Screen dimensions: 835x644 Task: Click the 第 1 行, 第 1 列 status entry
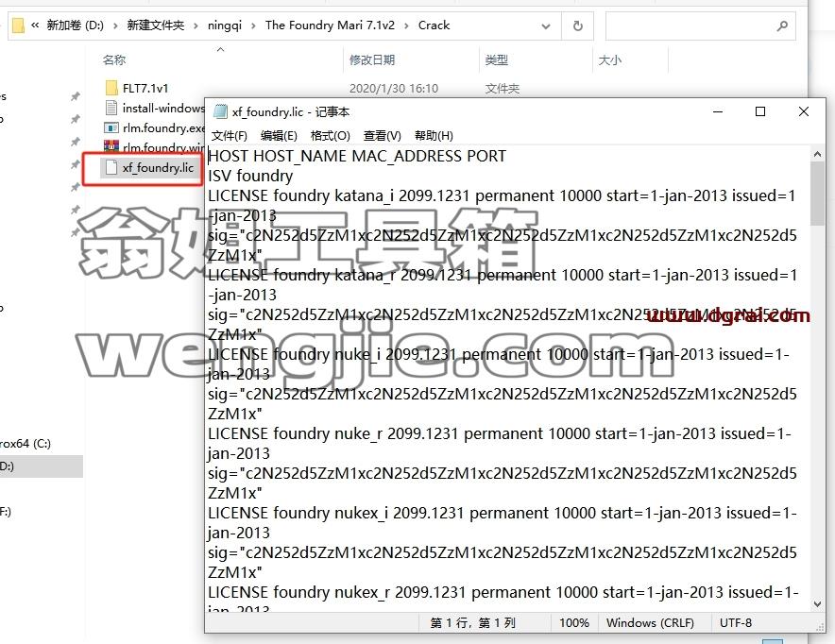472,623
